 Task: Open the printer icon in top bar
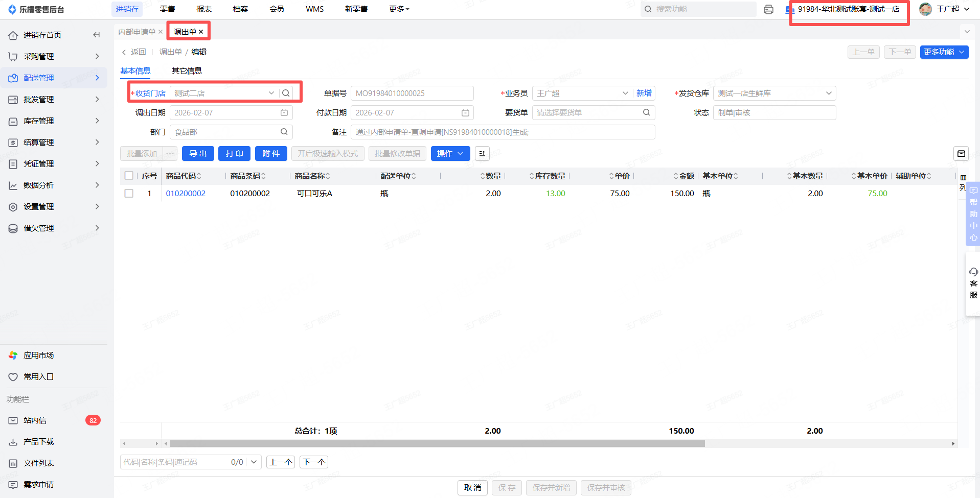pyautogui.click(x=768, y=9)
